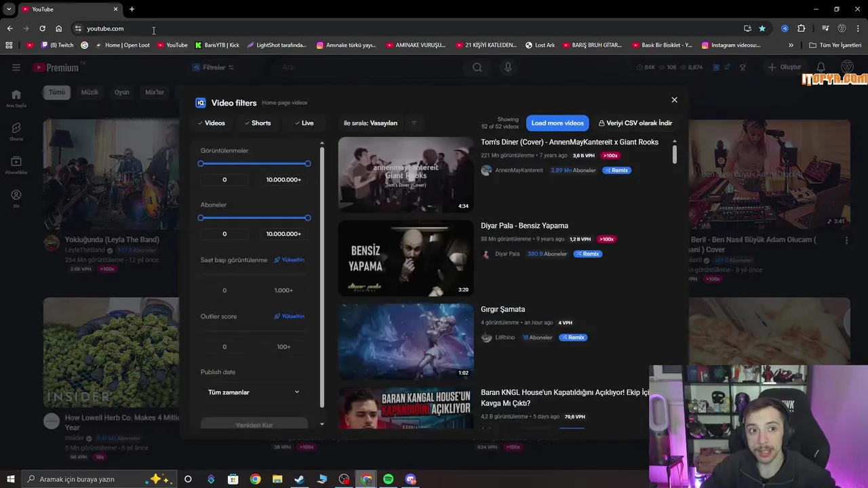Toggle the Videos filter checkbox
Screen dimensions: 868x488
pos(212,123)
